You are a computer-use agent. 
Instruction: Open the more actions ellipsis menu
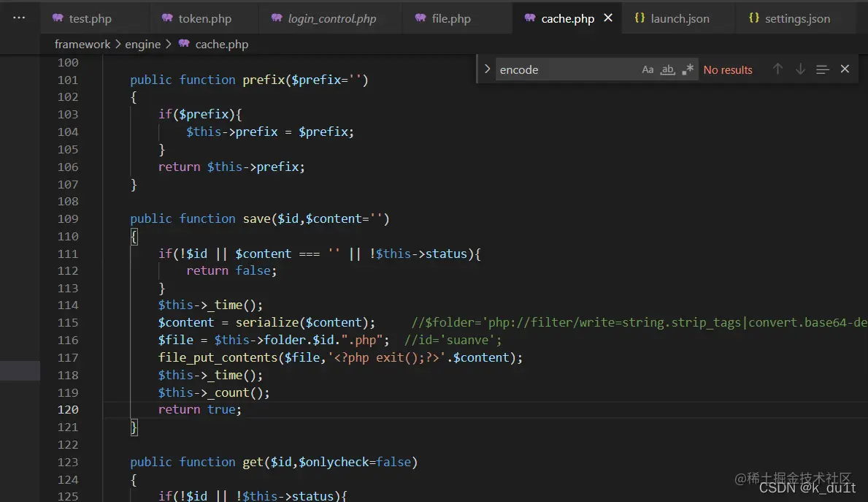19,18
